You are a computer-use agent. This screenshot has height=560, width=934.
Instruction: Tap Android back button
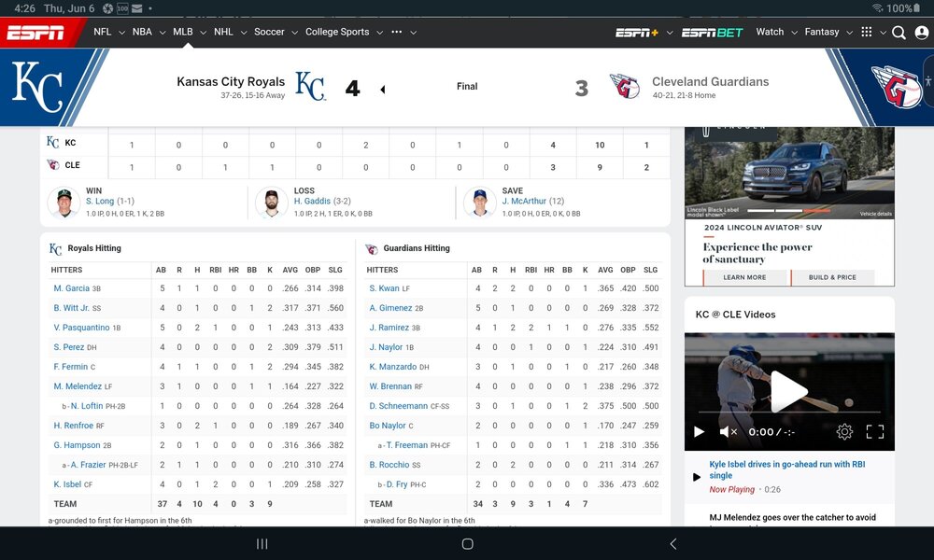[673, 543]
